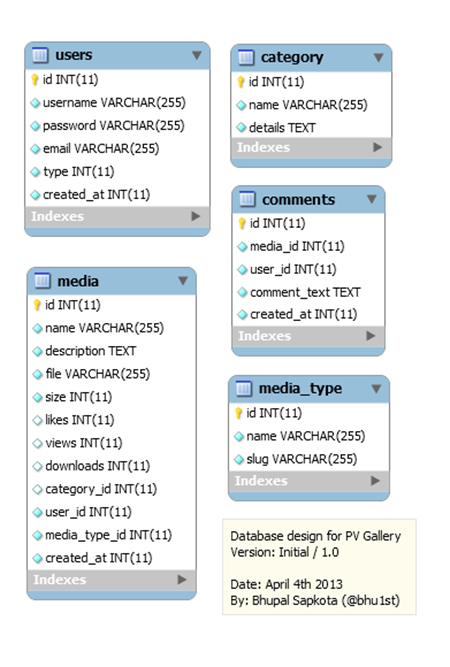The width and height of the screenshot is (450, 667).
Task: Click the media_type table title
Action: pyautogui.click(x=301, y=388)
